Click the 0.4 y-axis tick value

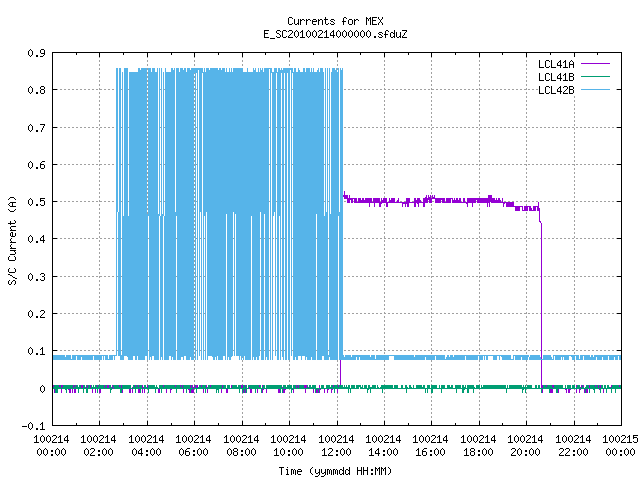[36, 239]
